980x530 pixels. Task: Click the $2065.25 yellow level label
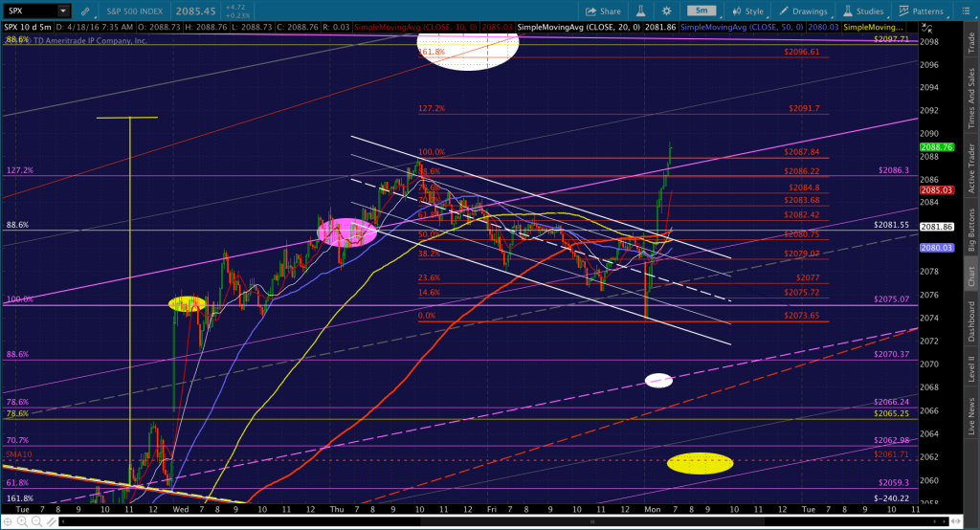point(891,413)
